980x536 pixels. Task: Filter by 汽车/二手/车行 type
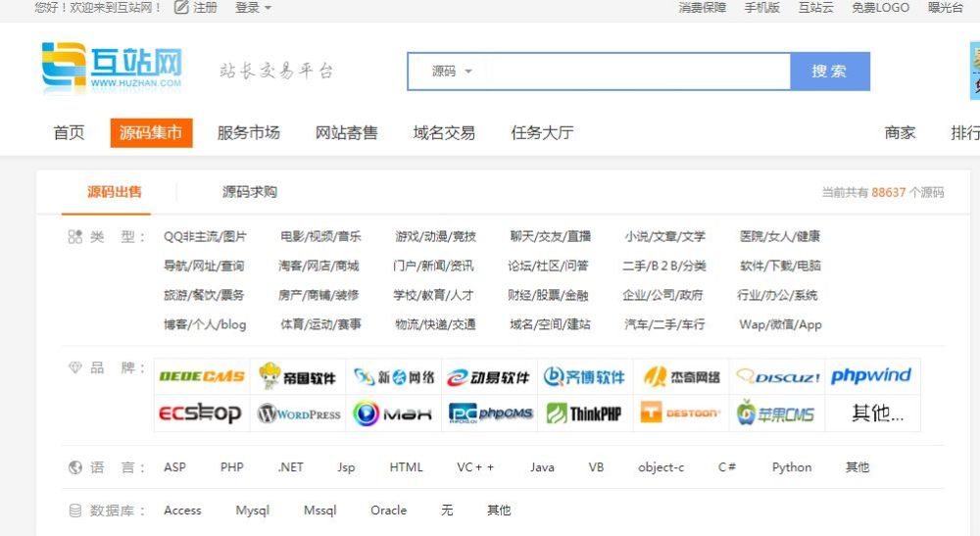[x=665, y=325]
